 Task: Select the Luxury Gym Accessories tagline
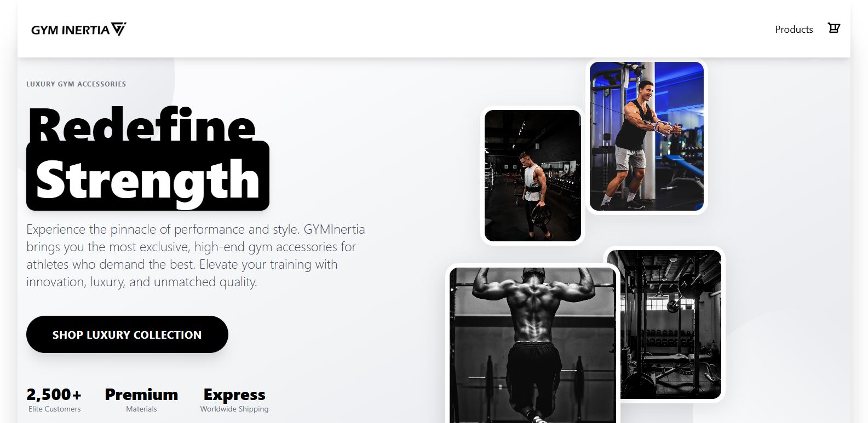coord(76,84)
